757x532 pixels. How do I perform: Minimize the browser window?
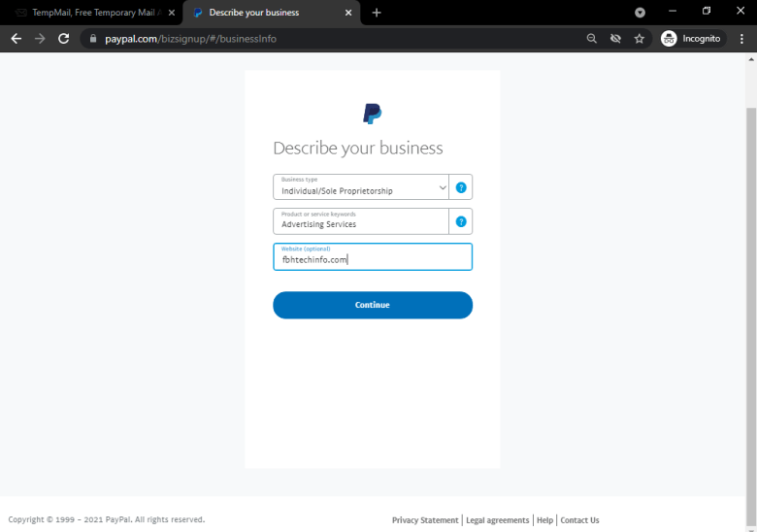pyautogui.click(x=673, y=11)
